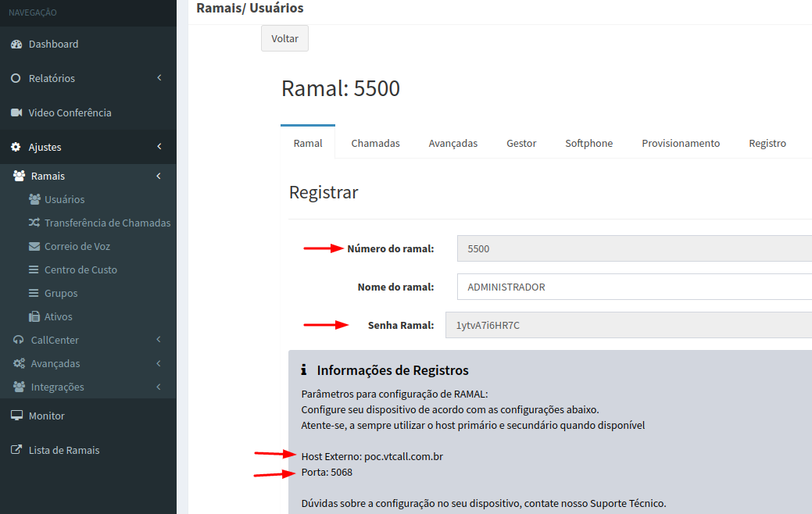
Task: Click the Dashboard gauge icon
Action: 16,45
